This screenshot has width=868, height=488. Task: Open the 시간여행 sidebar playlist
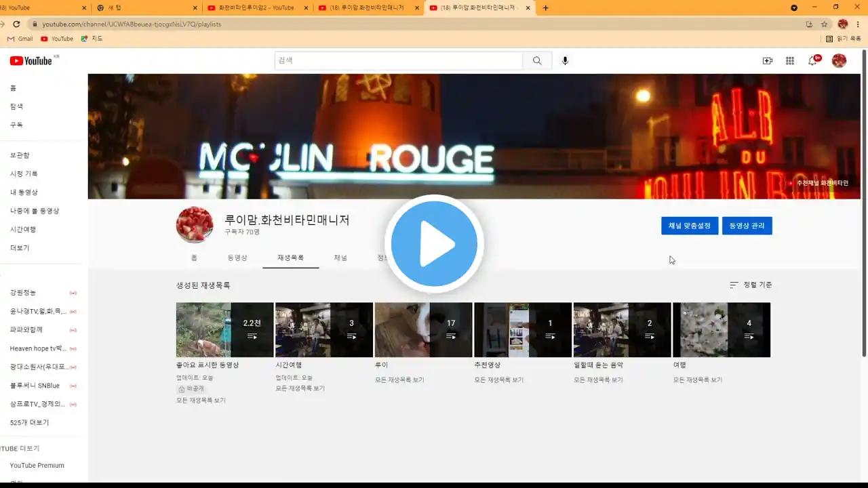23,230
